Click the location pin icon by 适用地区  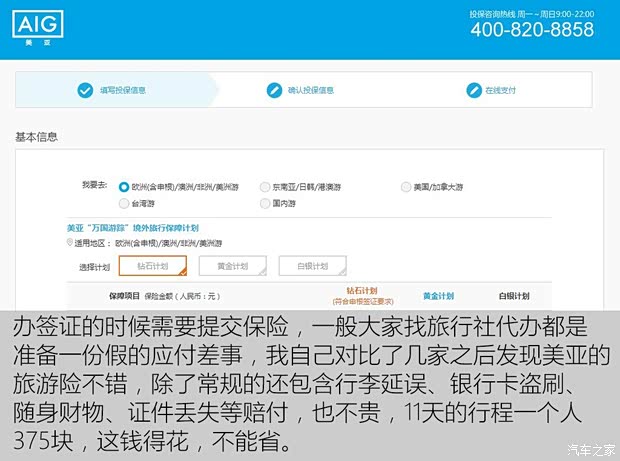pos(69,243)
